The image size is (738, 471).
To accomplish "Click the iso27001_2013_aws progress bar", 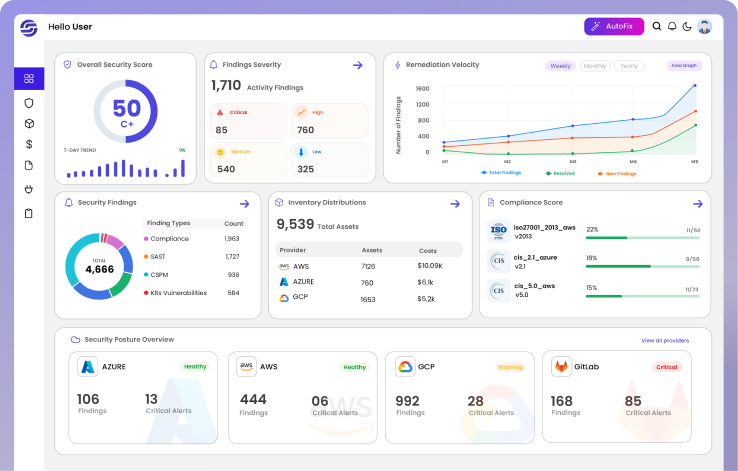I will 642,238.
